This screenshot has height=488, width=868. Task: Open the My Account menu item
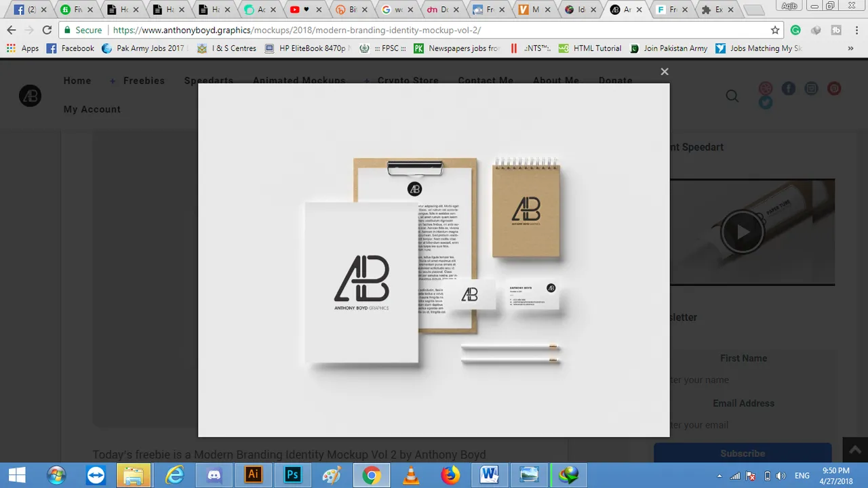92,109
